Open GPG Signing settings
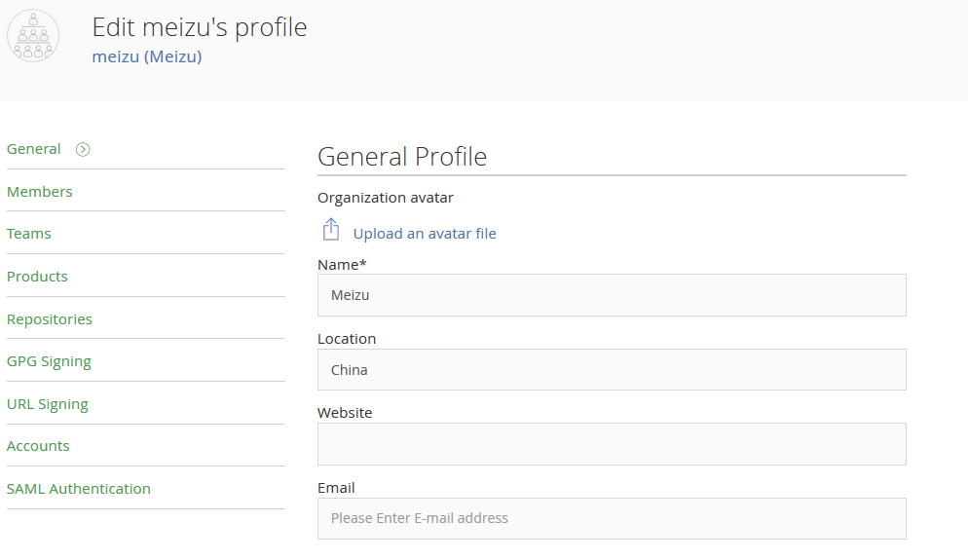 click(49, 361)
